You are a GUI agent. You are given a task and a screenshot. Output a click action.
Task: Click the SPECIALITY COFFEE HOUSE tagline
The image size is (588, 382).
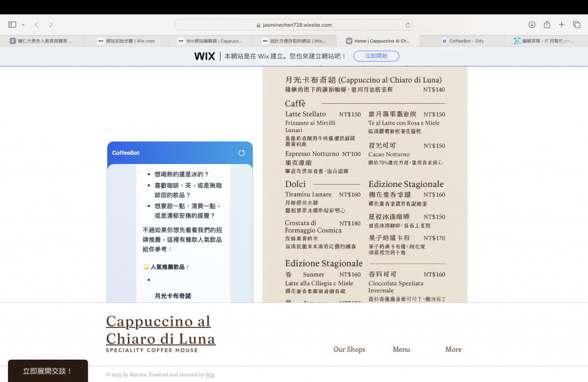(x=152, y=350)
